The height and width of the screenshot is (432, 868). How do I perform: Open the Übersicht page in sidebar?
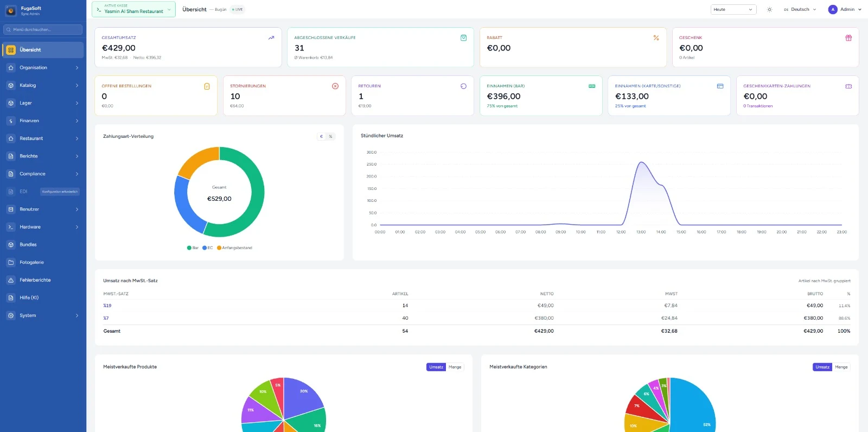(43, 50)
